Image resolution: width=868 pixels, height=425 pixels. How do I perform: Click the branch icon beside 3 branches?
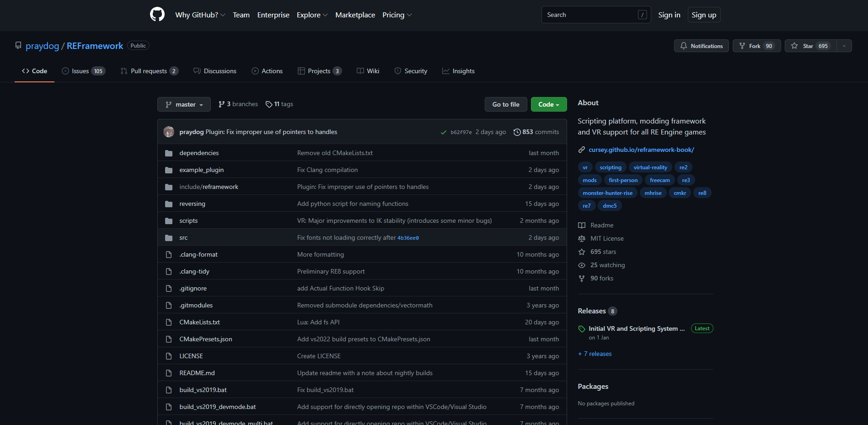tap(222, 104)
